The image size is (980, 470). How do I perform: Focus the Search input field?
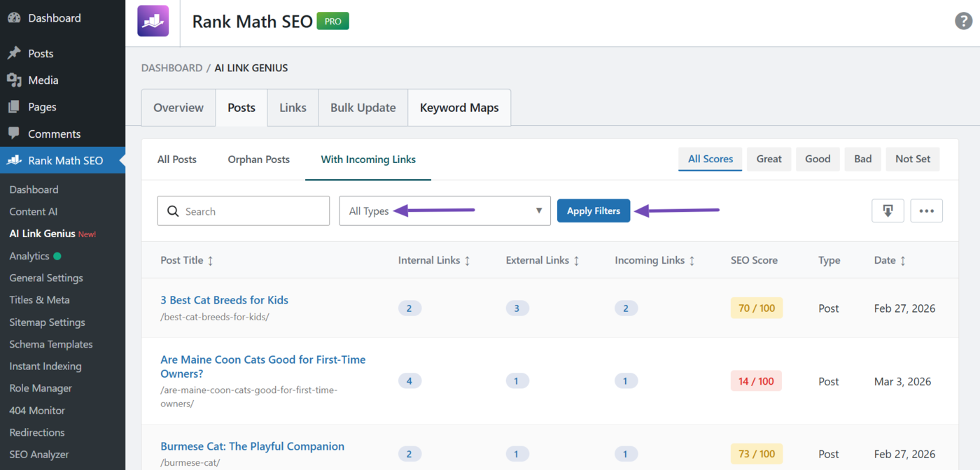pos(244,211)
